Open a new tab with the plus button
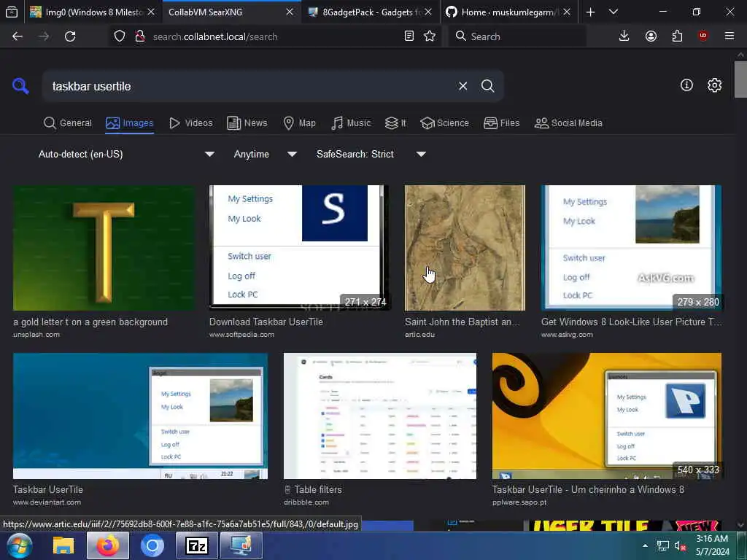Image resolution: width=747 pixels, height=560 pixels. pyautogui.click(x=590, y=12)
